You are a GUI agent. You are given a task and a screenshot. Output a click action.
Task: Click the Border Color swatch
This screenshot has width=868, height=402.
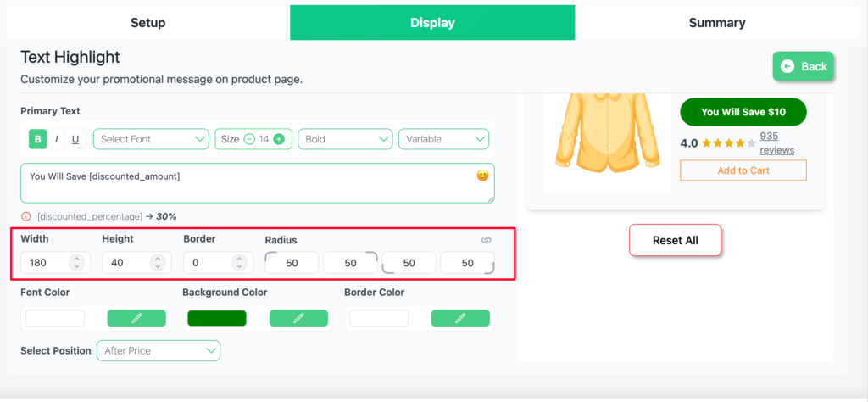click(x=379, y=318)
